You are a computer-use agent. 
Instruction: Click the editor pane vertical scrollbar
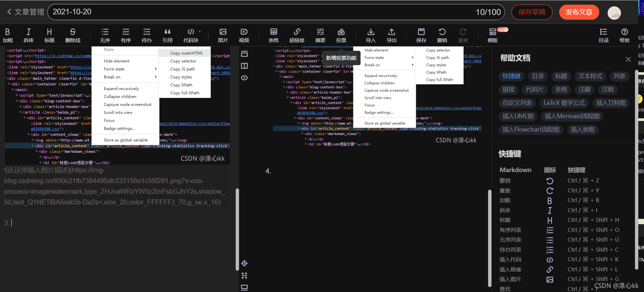coord(237,229)
